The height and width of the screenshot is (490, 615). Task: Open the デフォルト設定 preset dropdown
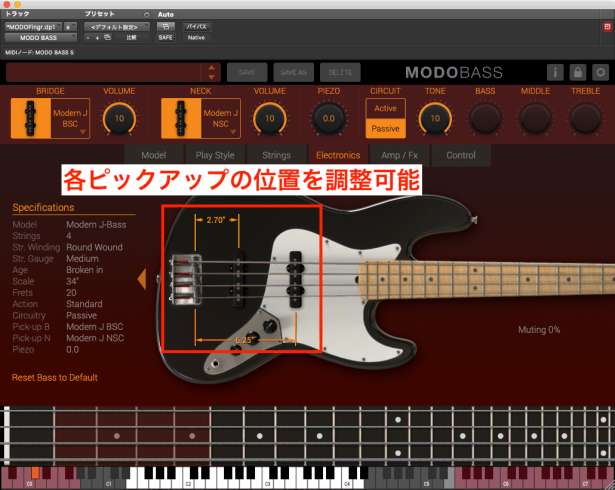tap(117, 27)
